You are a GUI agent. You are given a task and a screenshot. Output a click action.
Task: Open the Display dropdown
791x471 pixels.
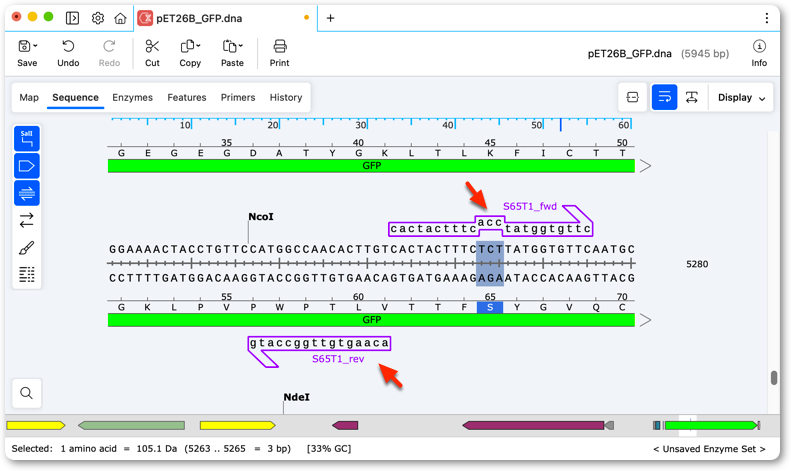point(741,97)
